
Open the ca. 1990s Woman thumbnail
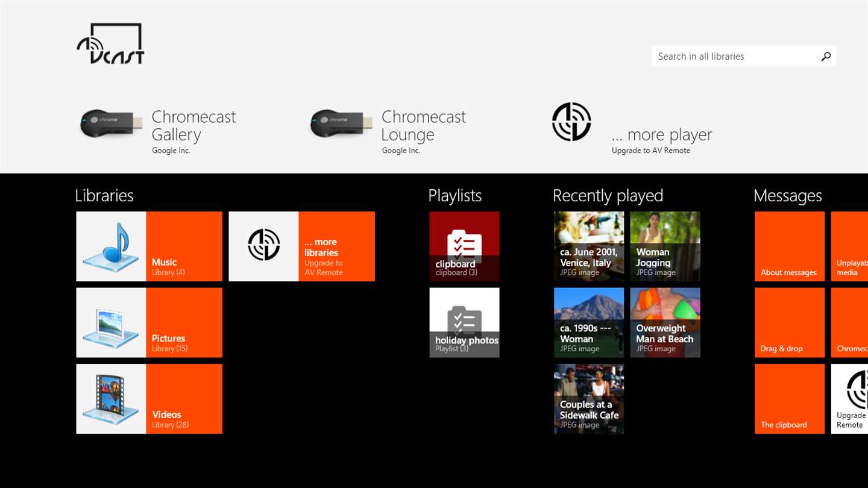click(589, 322)
